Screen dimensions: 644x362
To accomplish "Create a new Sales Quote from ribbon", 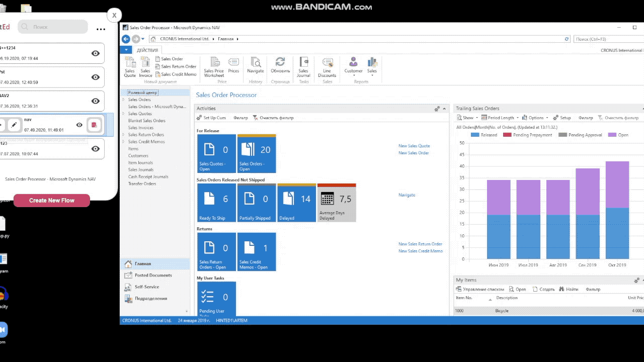I will pyautogui.click(x=130, y=67).
